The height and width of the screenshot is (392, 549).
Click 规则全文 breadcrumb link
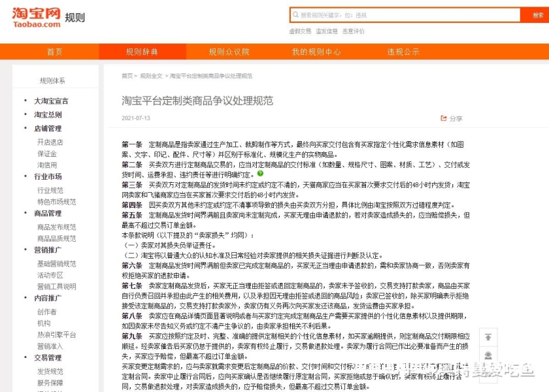(151, 76)
